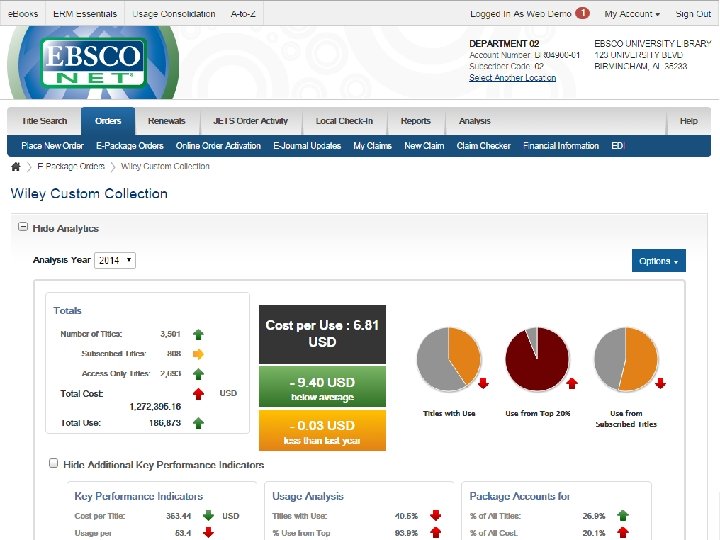Select the Orders tab

pos(108,121)
